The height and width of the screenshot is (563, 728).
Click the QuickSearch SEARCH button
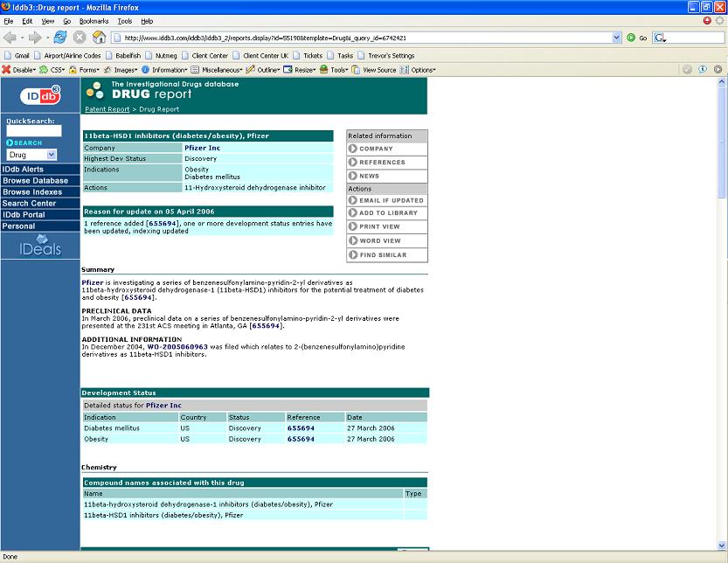[x=24, y=142]
